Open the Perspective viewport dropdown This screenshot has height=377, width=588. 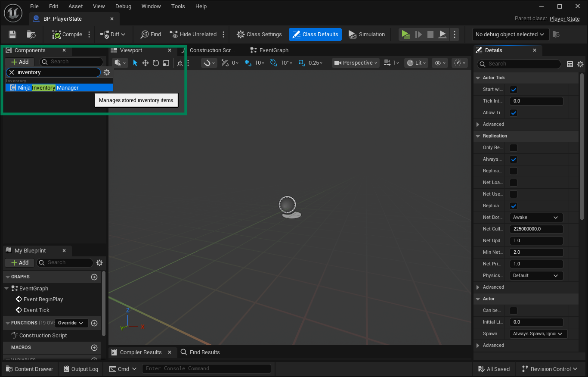pyautogui.click(x=355, y=62)
